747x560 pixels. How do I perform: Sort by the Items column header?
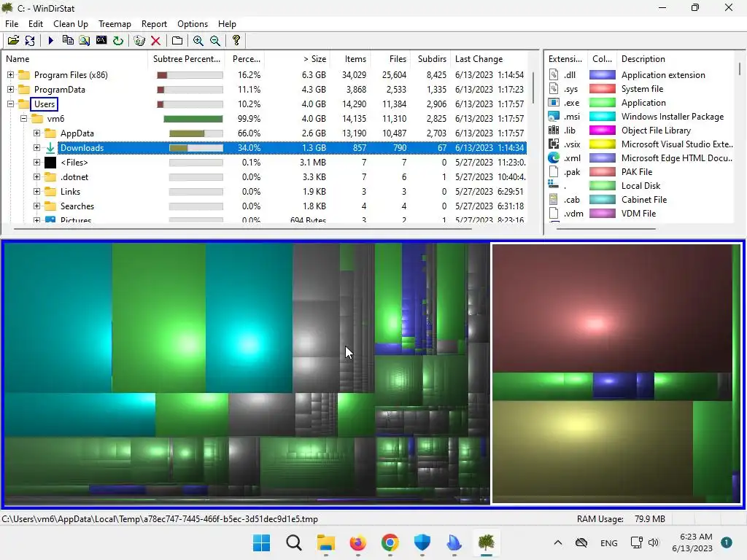pos(349,59)
